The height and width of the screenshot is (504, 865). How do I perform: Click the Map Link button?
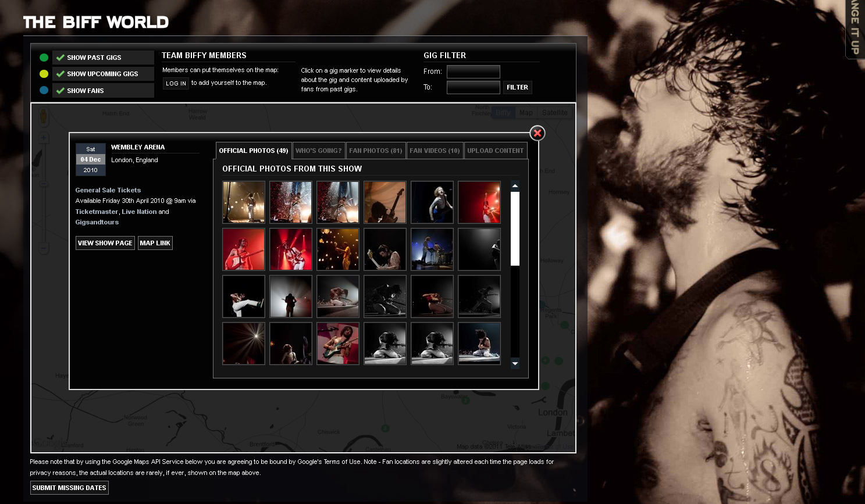pos(155,243)
